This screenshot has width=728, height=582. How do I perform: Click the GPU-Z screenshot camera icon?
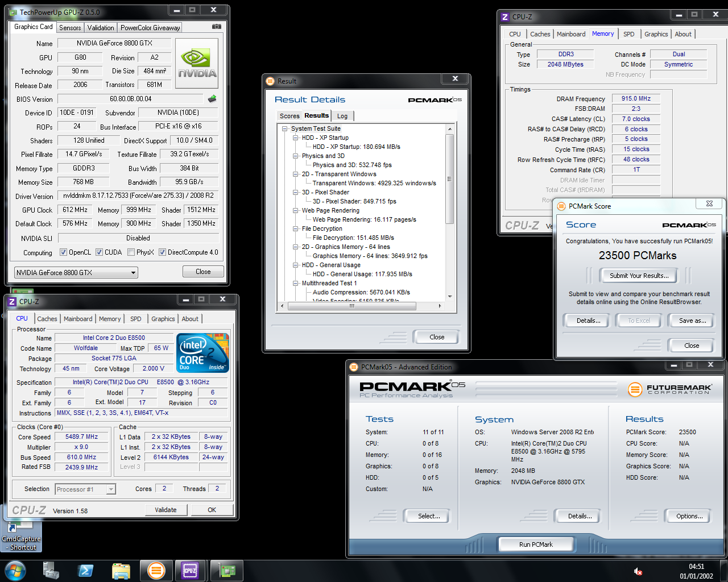coord(216,27)
